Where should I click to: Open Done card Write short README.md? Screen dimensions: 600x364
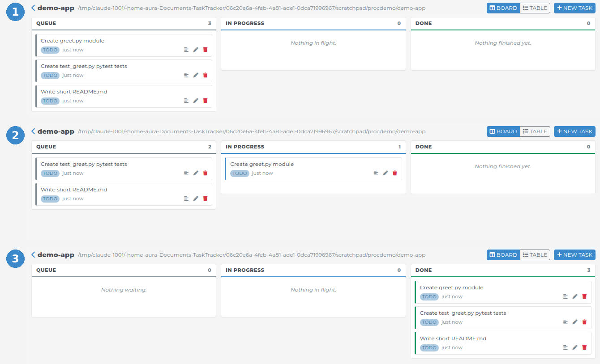[x=503, y=343]
